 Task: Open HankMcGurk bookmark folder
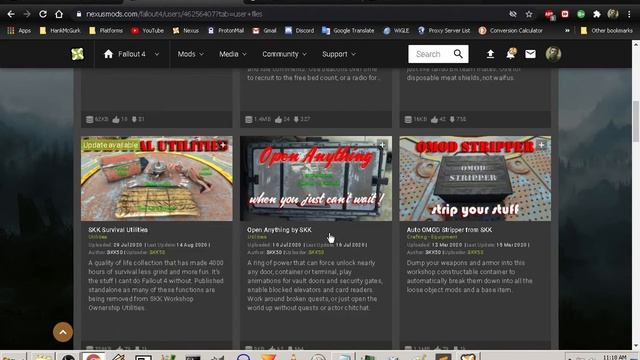pyautogui.click(x=60, y=31)
